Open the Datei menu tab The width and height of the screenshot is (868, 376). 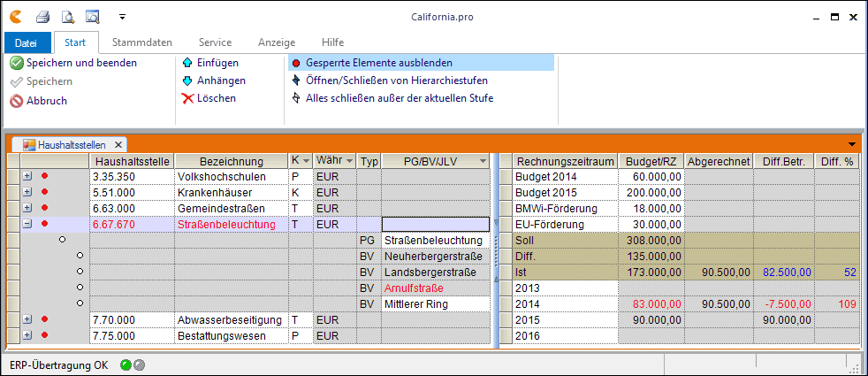point(27,42)
